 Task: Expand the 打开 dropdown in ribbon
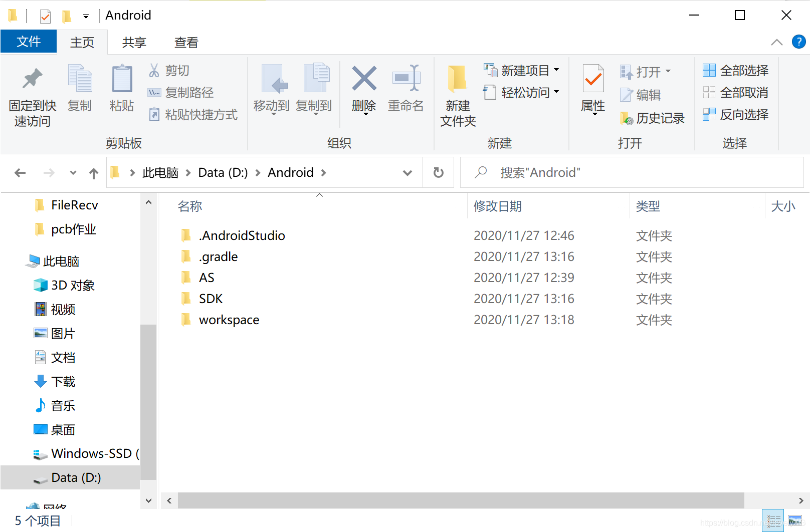(668, 71)
